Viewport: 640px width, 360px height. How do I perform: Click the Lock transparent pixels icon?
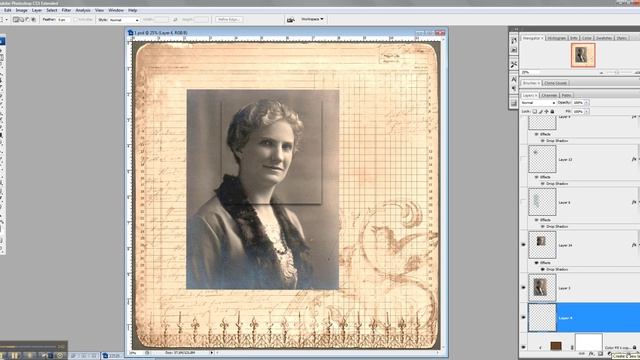(534, 111)
